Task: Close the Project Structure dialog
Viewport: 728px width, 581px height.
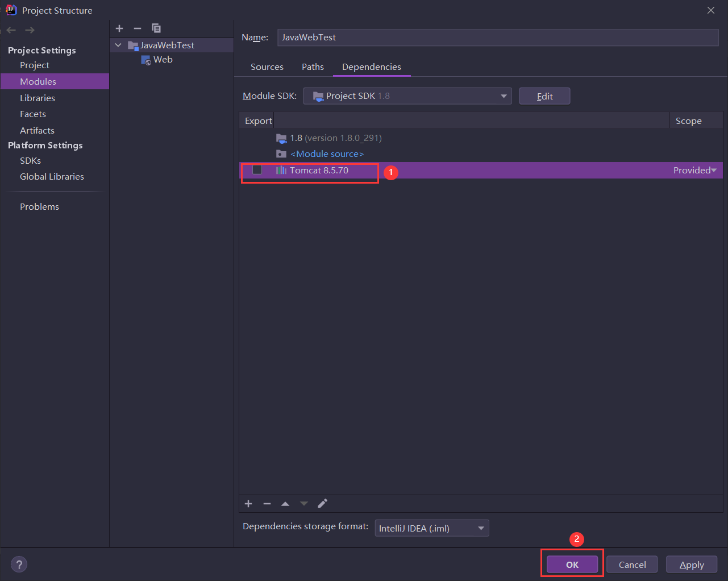Action: click(x=711, y=10)
